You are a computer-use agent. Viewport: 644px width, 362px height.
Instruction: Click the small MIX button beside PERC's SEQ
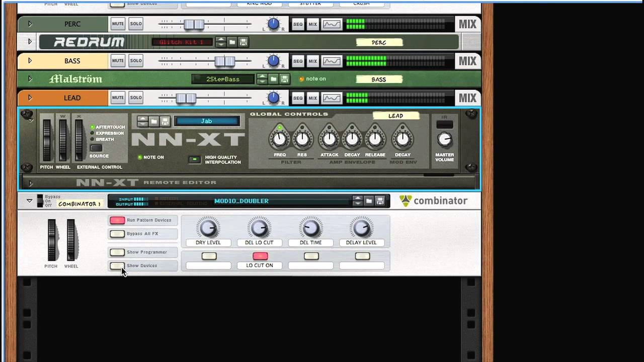point(313,24)
